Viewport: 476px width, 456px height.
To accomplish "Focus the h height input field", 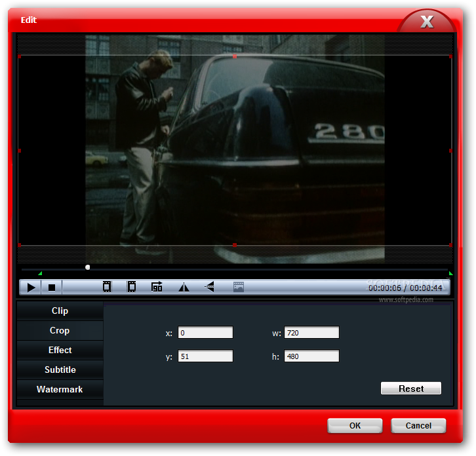I will coord(311,356).
